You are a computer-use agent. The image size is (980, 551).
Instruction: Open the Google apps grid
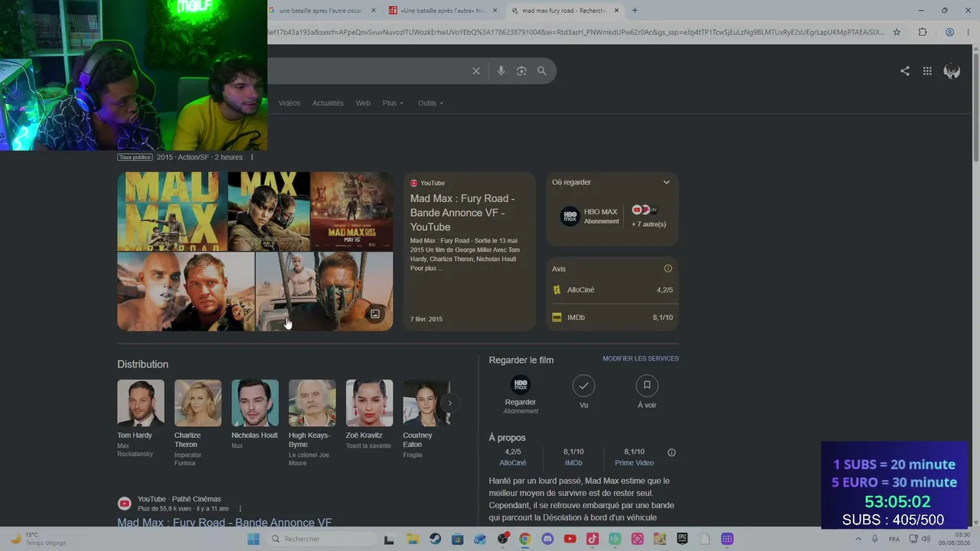927,71
